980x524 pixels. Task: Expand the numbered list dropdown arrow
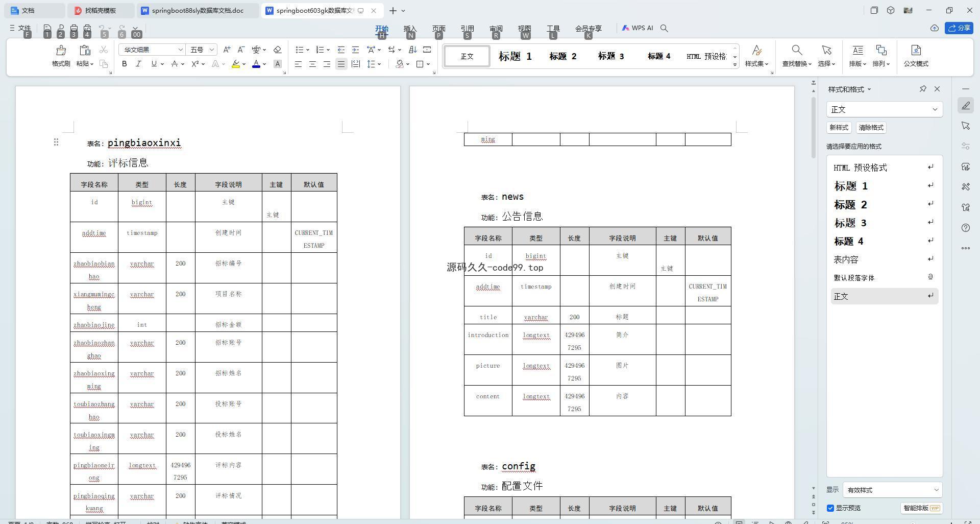pyautogui.click(x=328, y=50)
